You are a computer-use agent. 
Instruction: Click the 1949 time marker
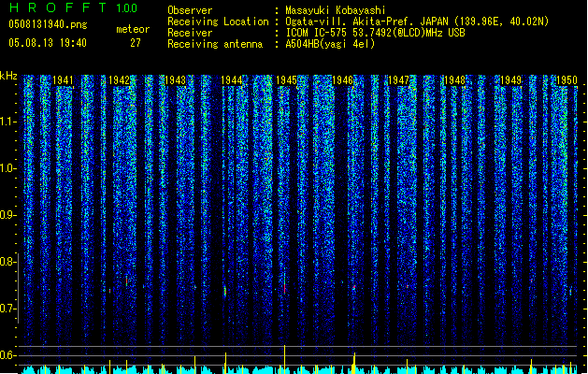[x=510, y=80]
